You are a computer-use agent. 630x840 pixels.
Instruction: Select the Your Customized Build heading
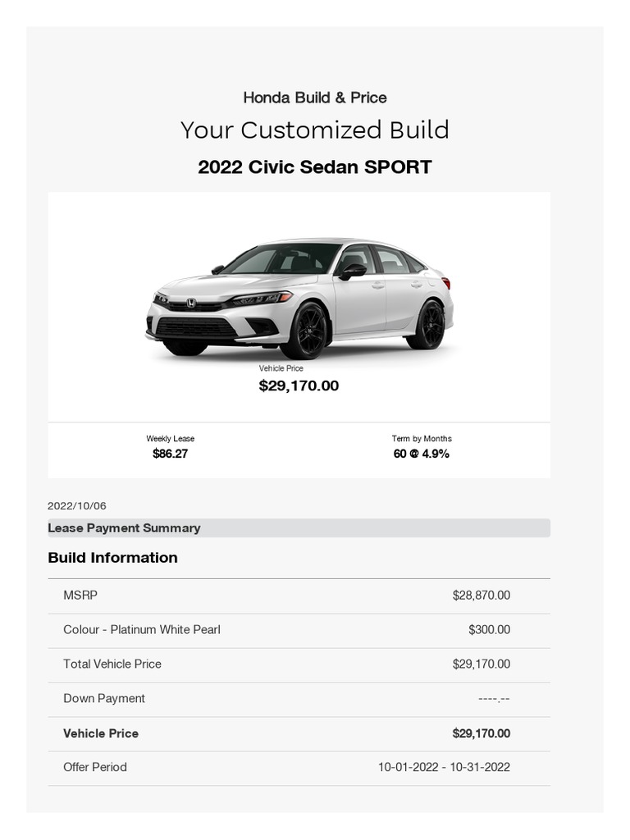pyautogui.click(x=315, y=130)
